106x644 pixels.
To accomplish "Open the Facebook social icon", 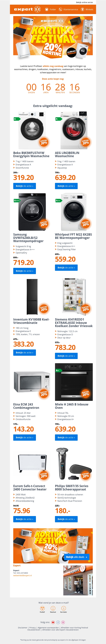I will 58,622.
